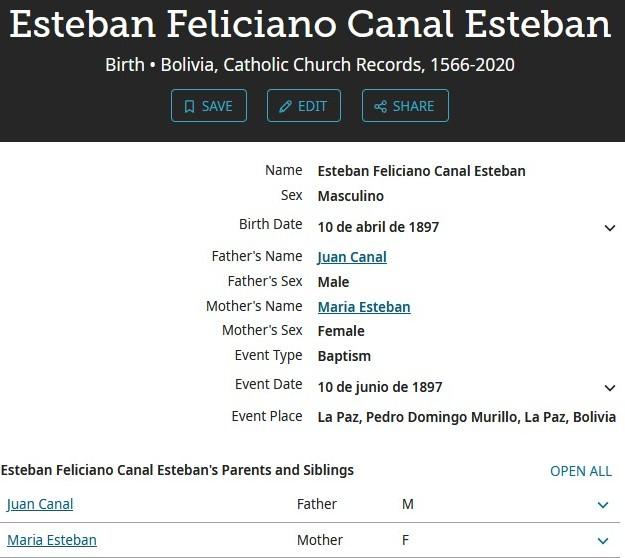Image resolution: width=625 pixels, height=558 pixels.
Task: Open Juan Canal in Parents and Siblings list
Action: click(x=40, y=504)
